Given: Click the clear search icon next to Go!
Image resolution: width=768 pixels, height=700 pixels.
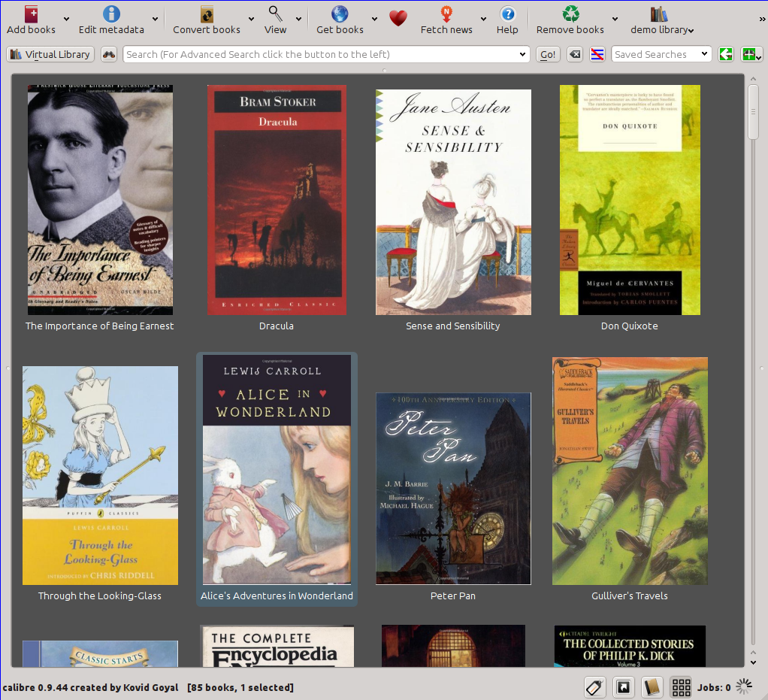Looking at the screenshot, I should [574, 54].
